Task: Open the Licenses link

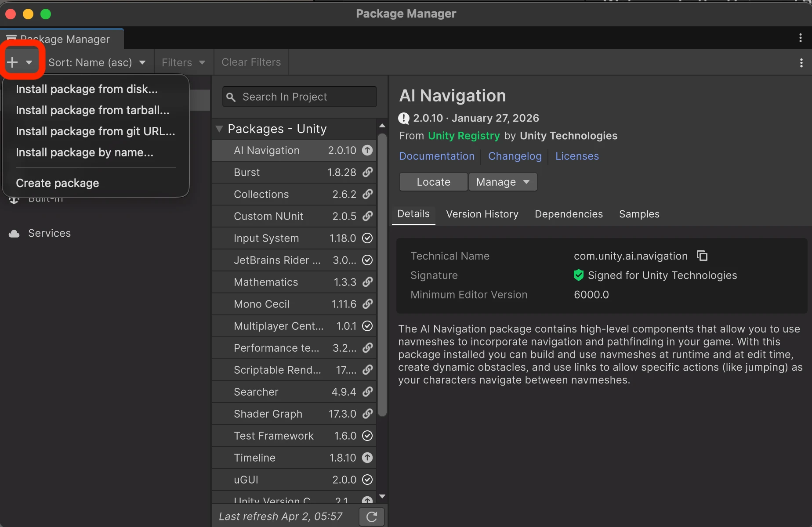Action: [x=577, y=156]
